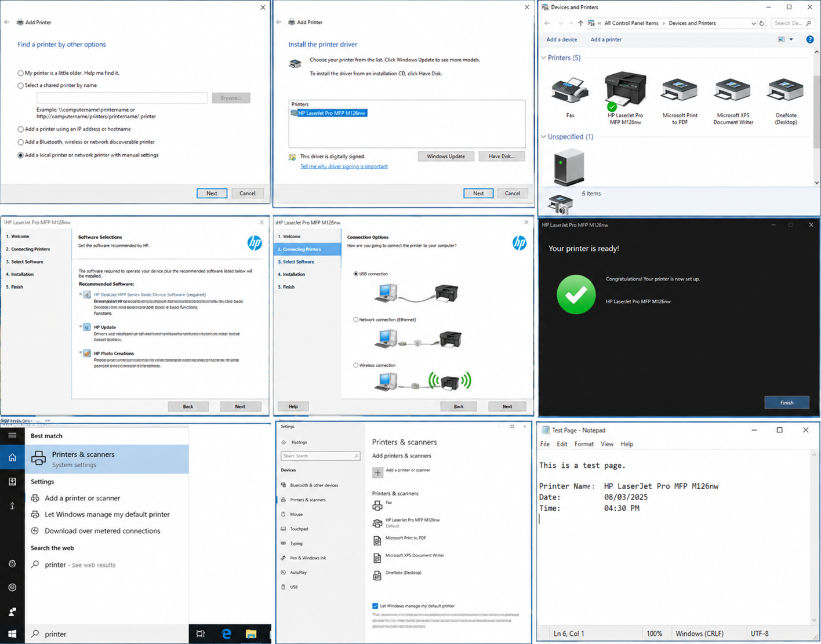Open the Windows Start button
821x644 pixels.
pos(12,634)
